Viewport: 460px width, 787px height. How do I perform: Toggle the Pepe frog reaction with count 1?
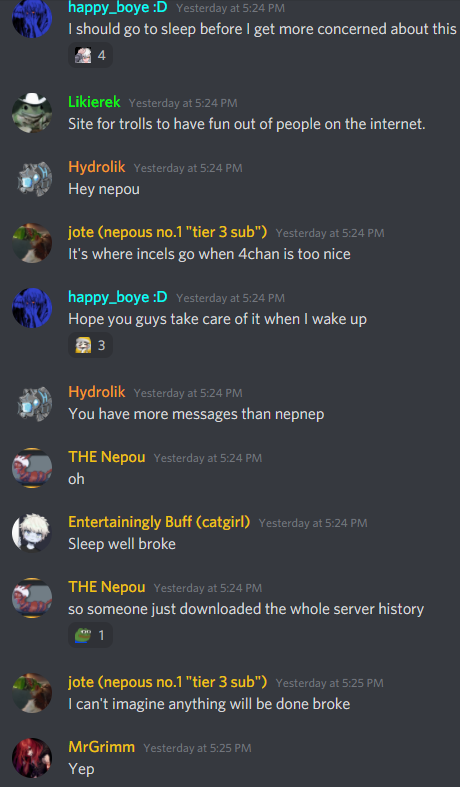point(90,635)
